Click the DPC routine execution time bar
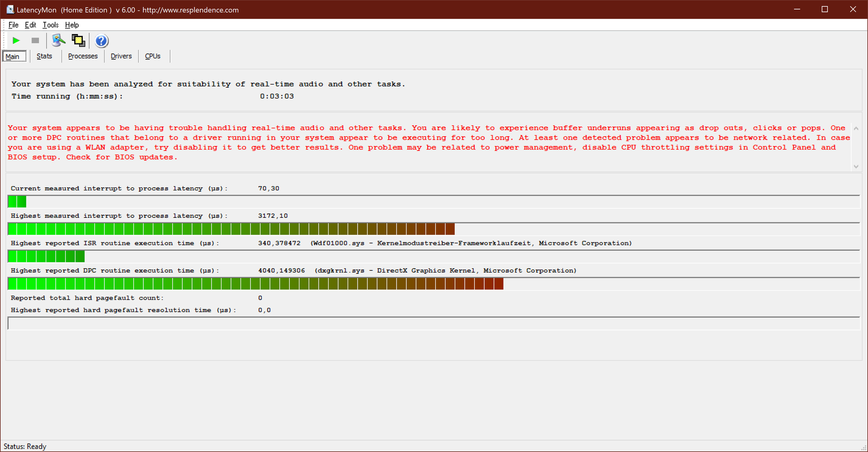 [x=434, y=284]
